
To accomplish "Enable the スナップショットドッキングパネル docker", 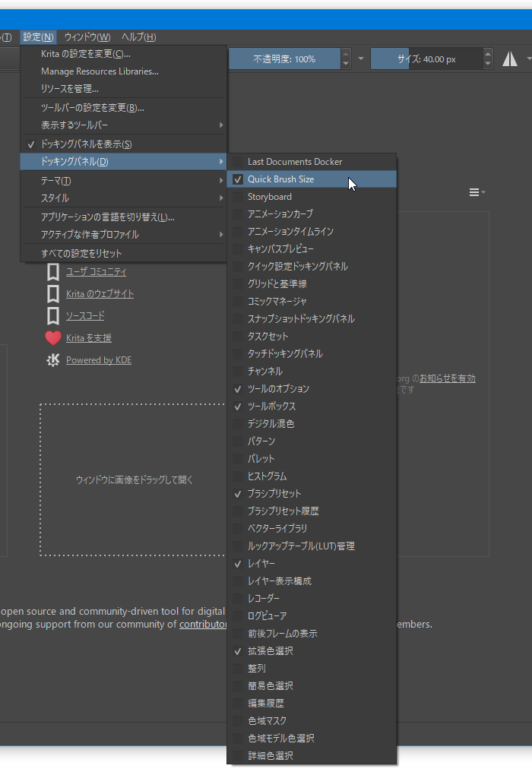I will [x=312, y=319].
